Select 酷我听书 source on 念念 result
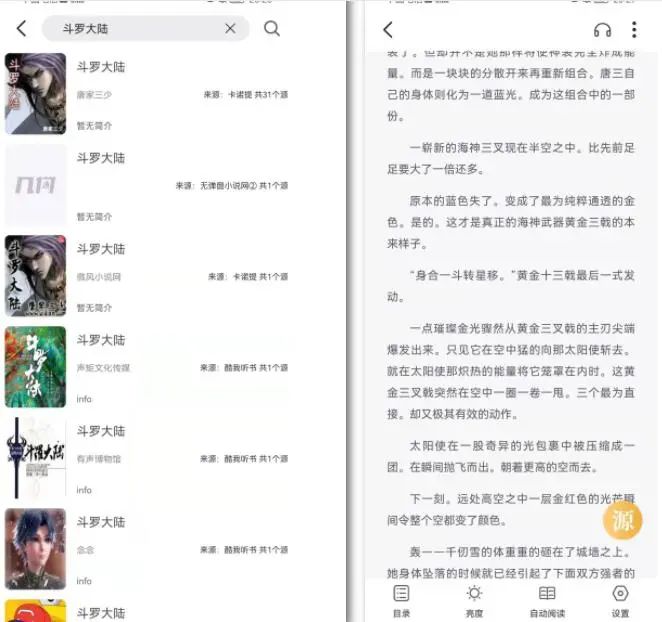This screenshot has width=662, height=622. click(x=244, y=550)
